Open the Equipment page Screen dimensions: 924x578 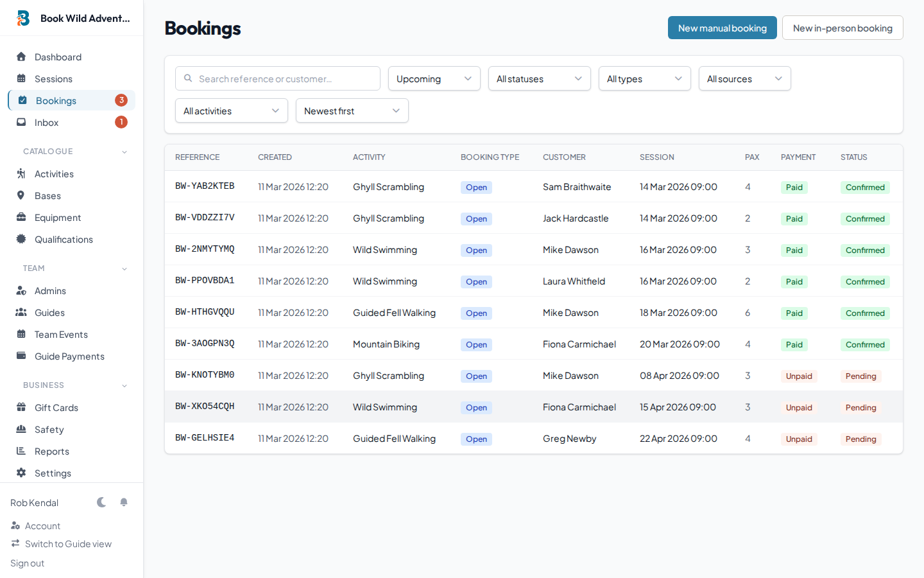click(x=58, y=217)
